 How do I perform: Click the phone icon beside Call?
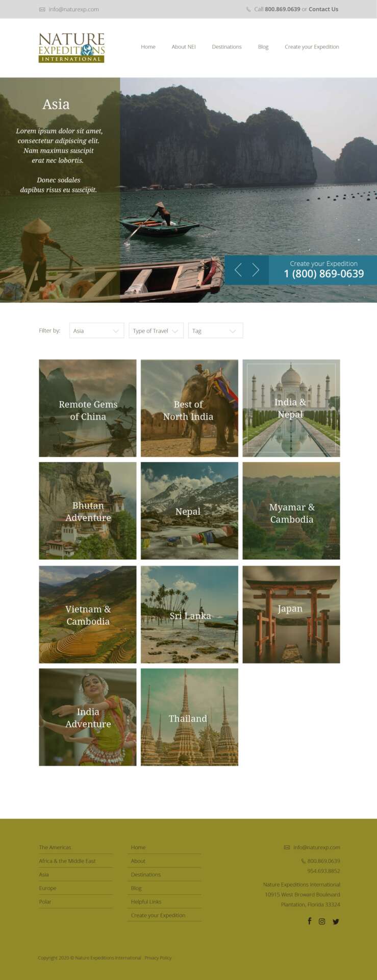248,9
